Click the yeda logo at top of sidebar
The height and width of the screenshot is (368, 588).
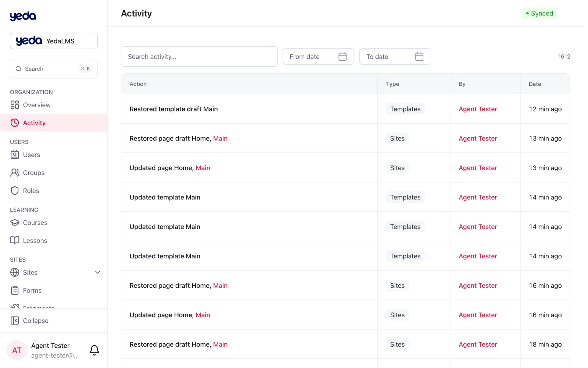click(x=23, y=16)
